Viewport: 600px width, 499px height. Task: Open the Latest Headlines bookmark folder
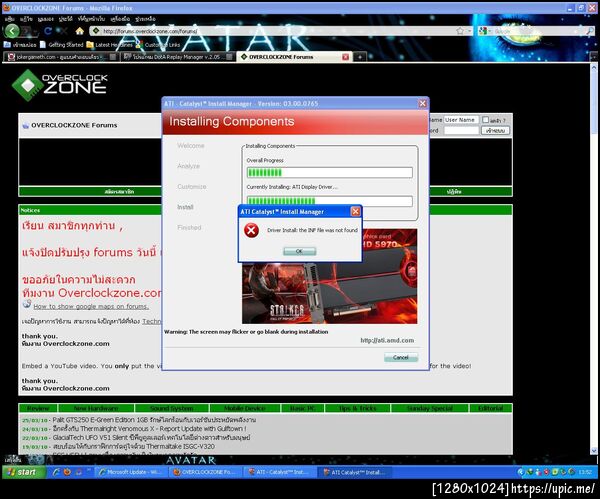(x=110, y=45)
